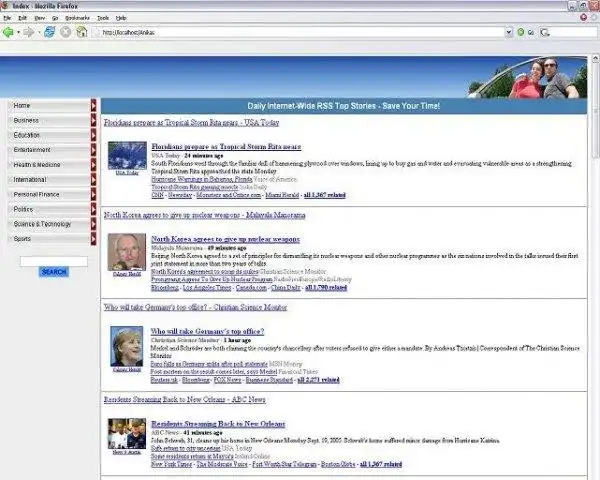600x480 pixels.
Task: Click the Stop loading button
Action: (65, 32)
